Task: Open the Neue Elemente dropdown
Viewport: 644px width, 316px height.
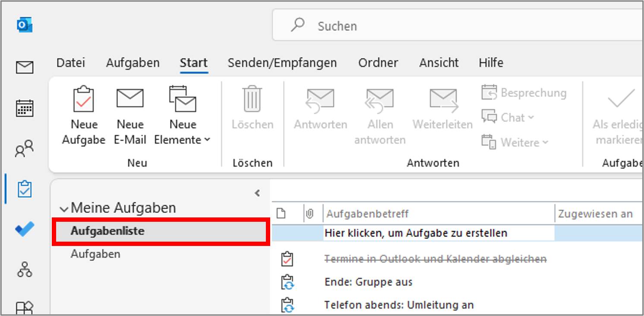Action: (182, 115)
